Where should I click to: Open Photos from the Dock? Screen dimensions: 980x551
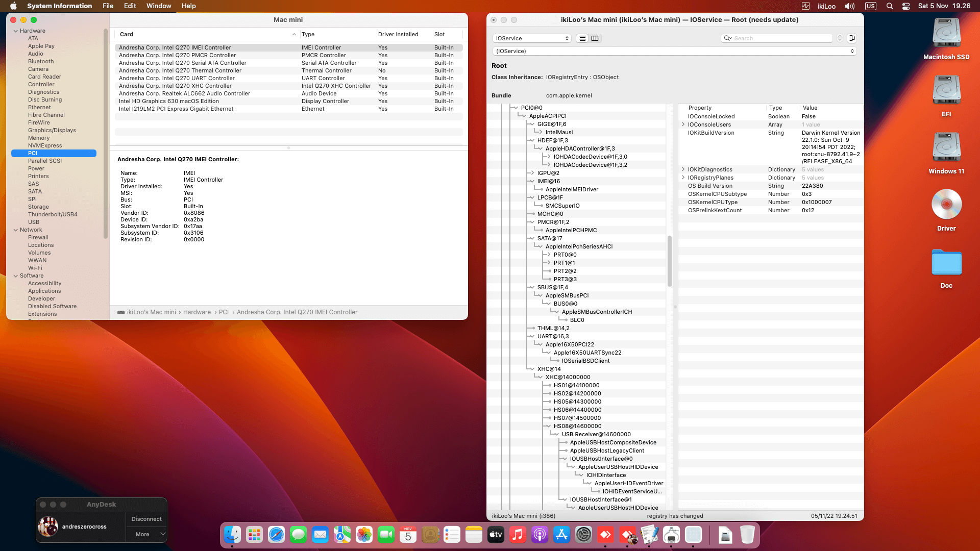[x=364, y=534]
